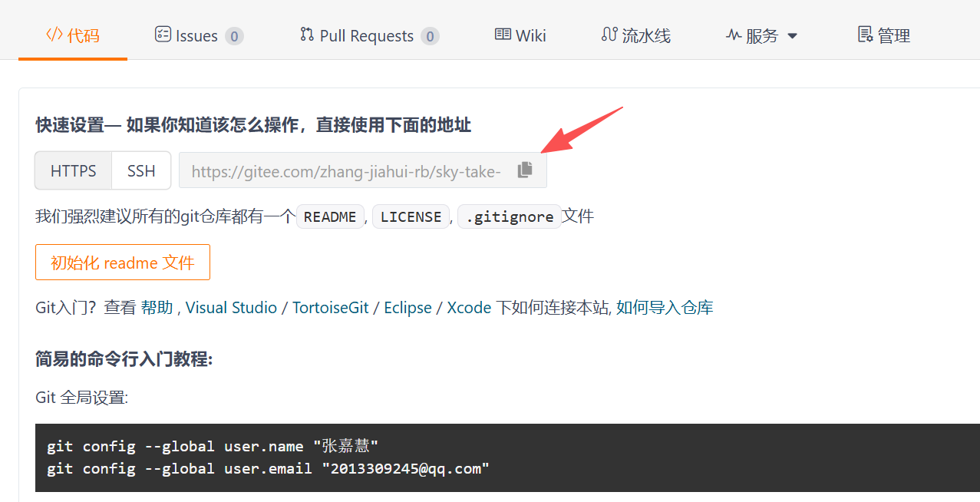980x502 pixels.
Task: Go to the Wiki tab
Action: coord(520,35)
